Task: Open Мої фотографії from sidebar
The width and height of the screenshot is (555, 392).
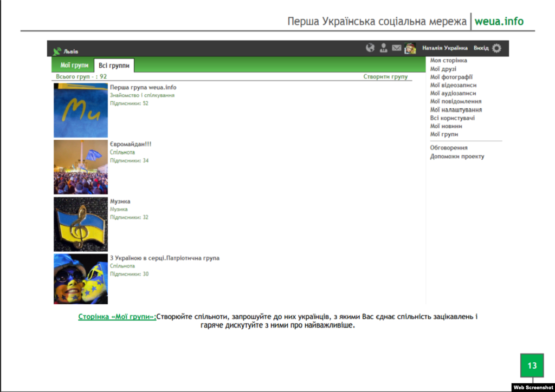Action: click(x=451, y=77)
